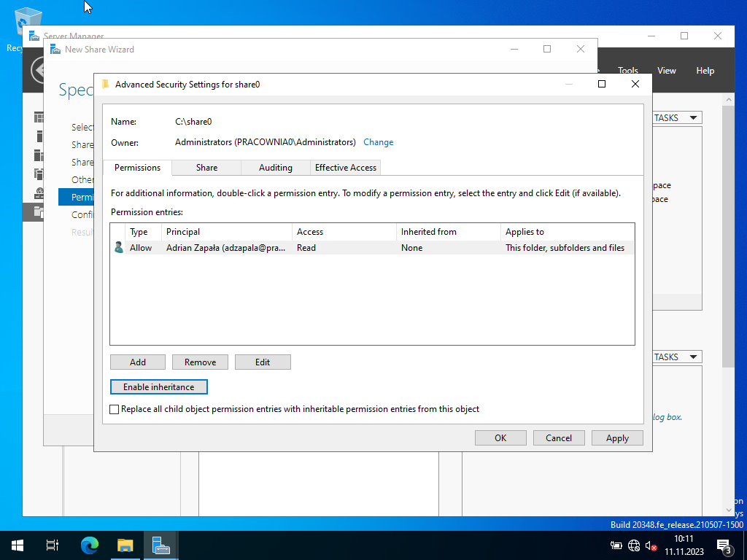Open the notification center icon
Screen dimensions: 747x560
point(724,545)
